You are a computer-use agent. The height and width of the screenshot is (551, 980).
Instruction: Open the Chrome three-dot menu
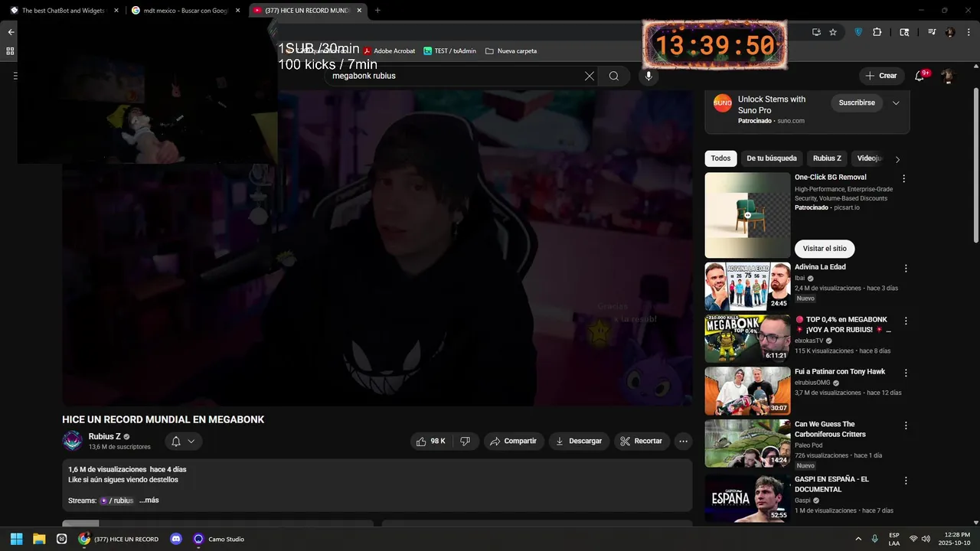click(968, 32)
